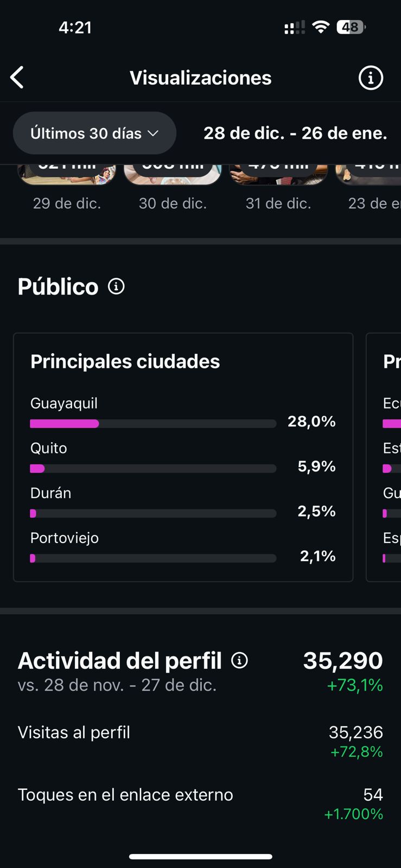Screen dimensions: 401x868
Task: Tap the battery indicator icon
Action: tap(351, 27)
